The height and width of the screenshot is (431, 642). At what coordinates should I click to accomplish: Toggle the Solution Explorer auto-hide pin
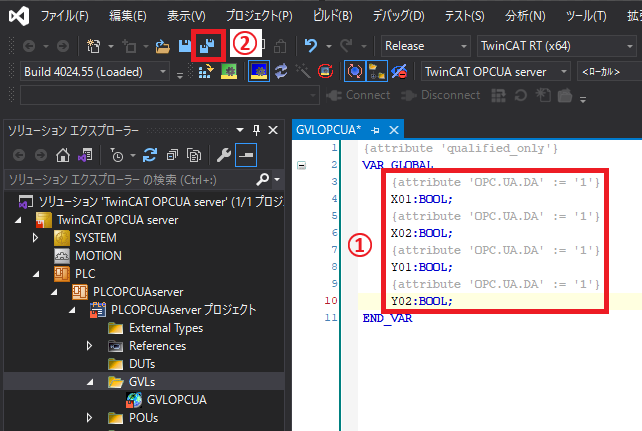pyautogui.click(x=256, y=131)
